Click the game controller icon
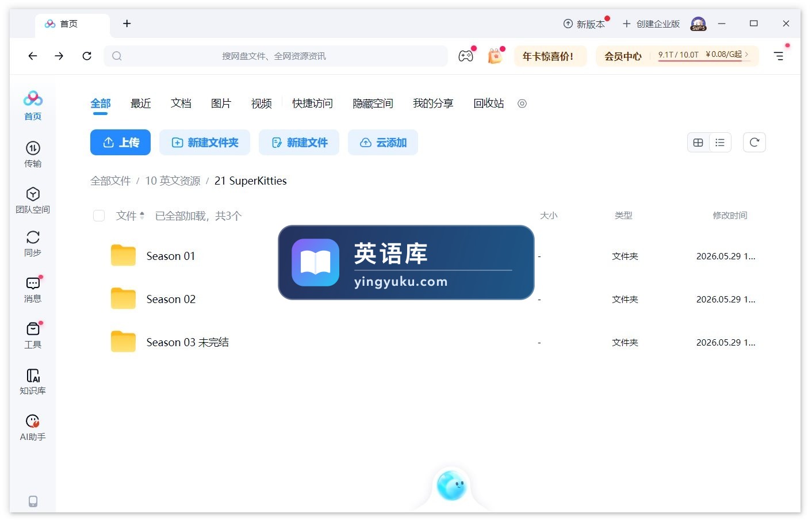Screen dimensions: 812x525 (466, 56)
